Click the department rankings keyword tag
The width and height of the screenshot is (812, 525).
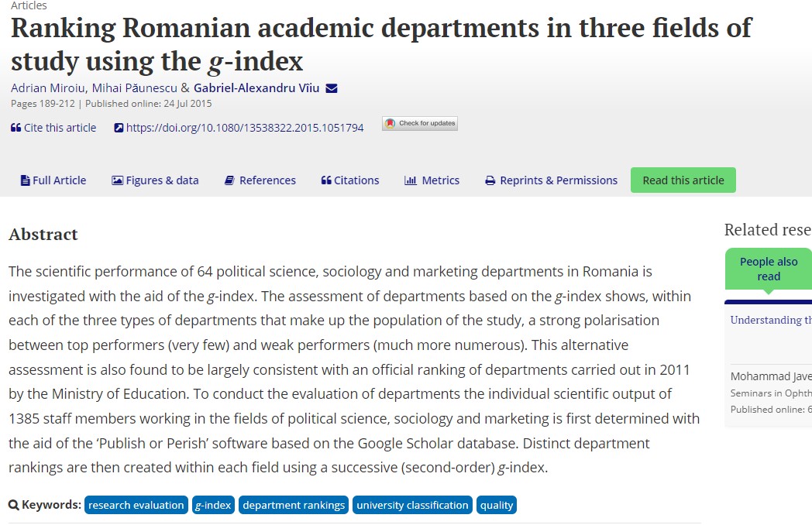[x=294, y=505]
